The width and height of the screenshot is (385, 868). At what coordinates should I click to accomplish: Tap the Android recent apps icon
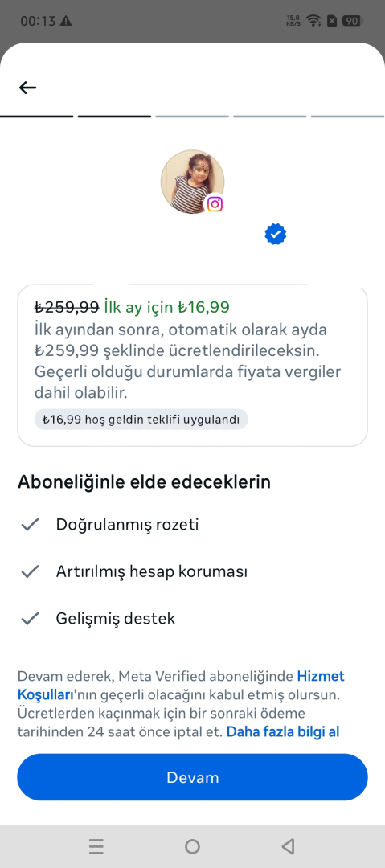[x=96, y=846]
